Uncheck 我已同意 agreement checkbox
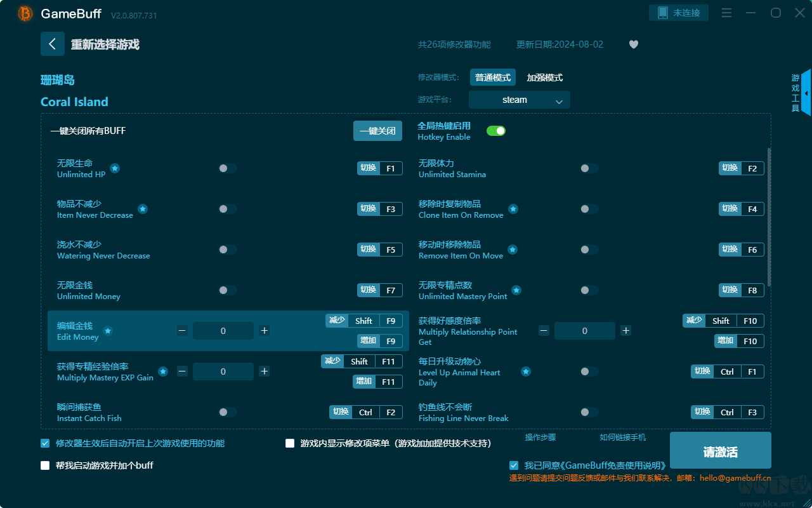 coord(514,465)
